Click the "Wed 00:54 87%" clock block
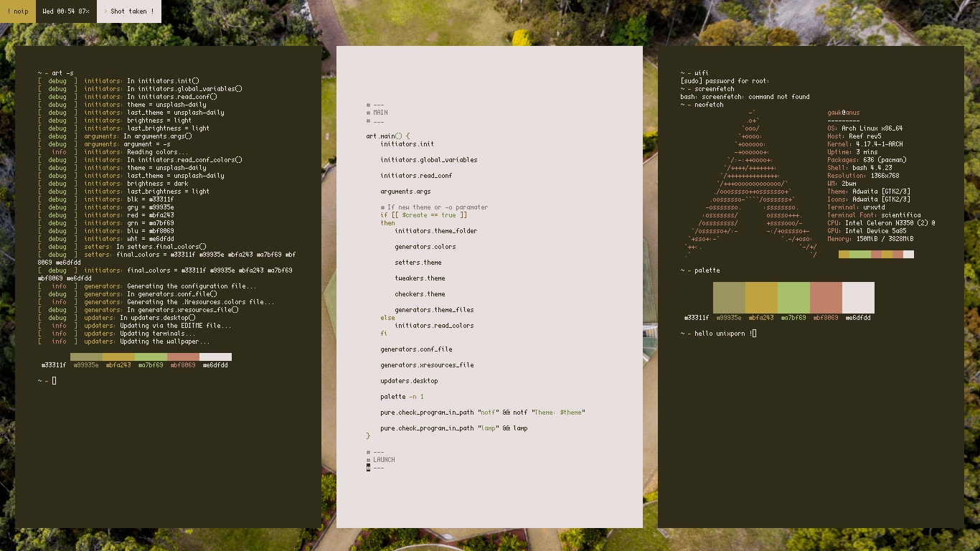 tap(66, 11)
